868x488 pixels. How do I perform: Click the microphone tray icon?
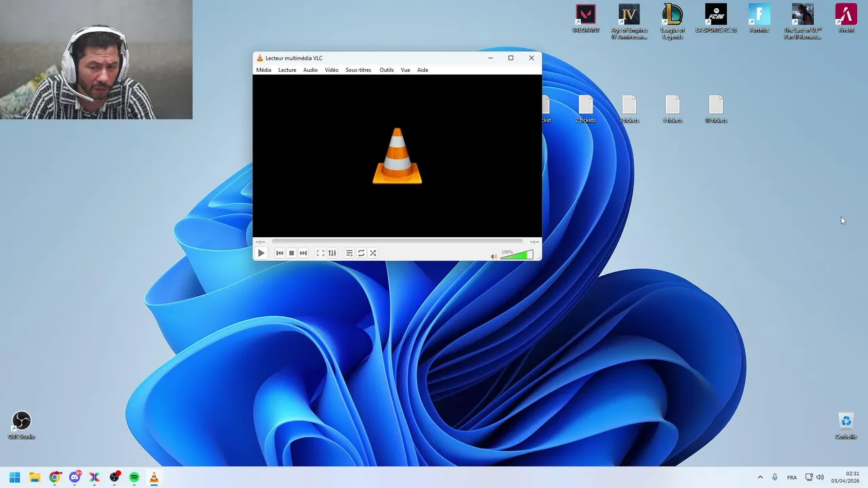pos(775,477)
